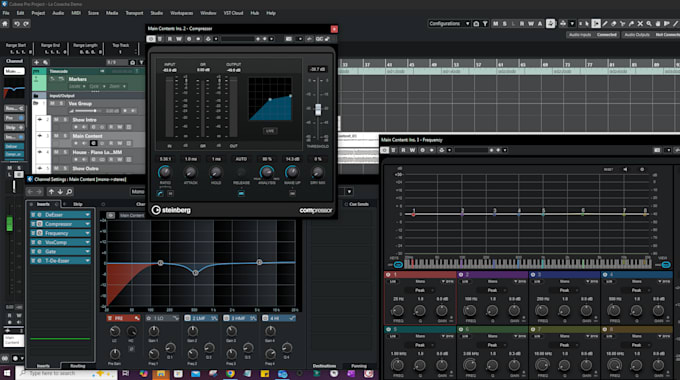Screen dimensions: 680x380
Task: Click the magnifier icon in Channel Settings
Action: tap(69, 192)
